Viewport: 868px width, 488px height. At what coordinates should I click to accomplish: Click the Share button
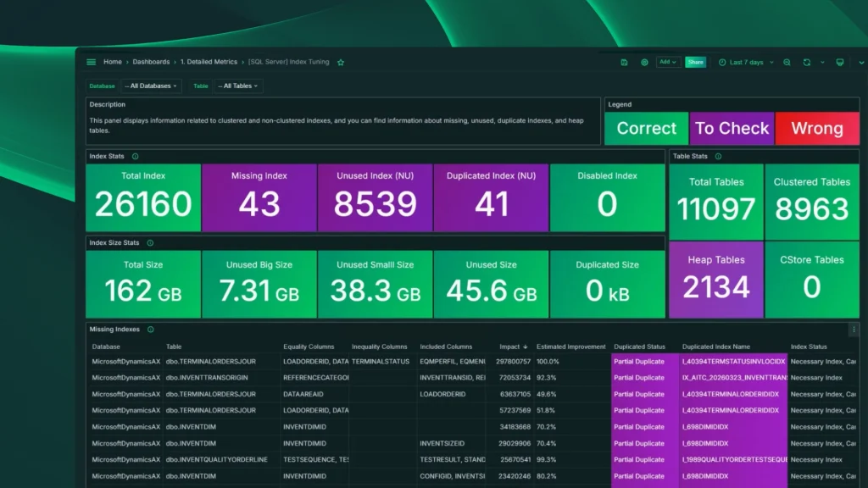click(695, 62)
